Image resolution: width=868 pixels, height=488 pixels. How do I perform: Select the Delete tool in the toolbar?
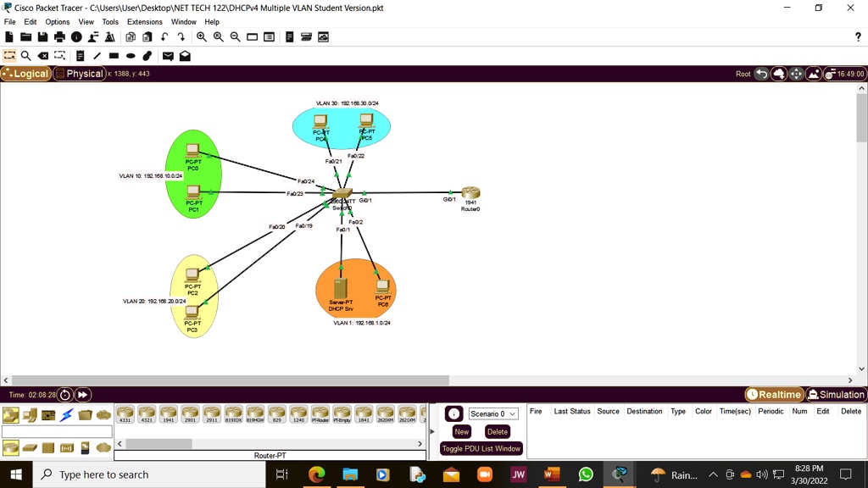coord(44,56)
